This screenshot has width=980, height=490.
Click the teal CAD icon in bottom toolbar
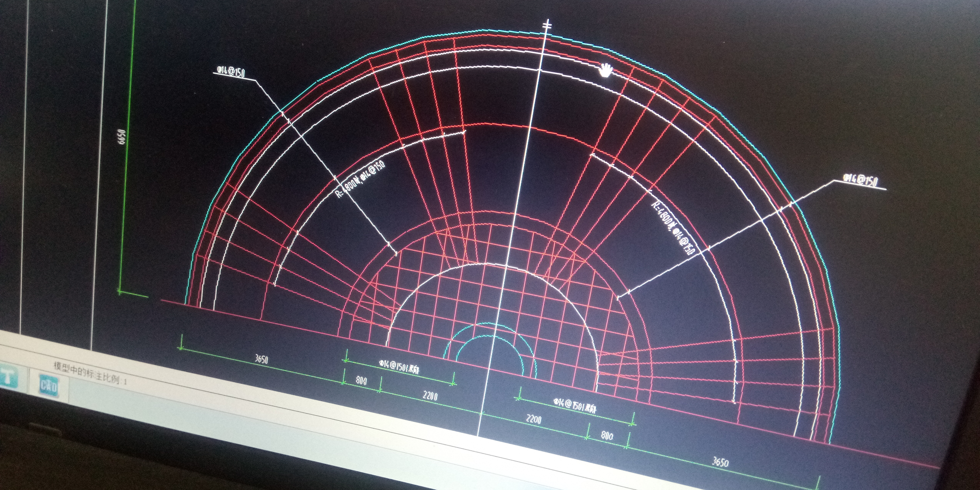pos(49,386)
